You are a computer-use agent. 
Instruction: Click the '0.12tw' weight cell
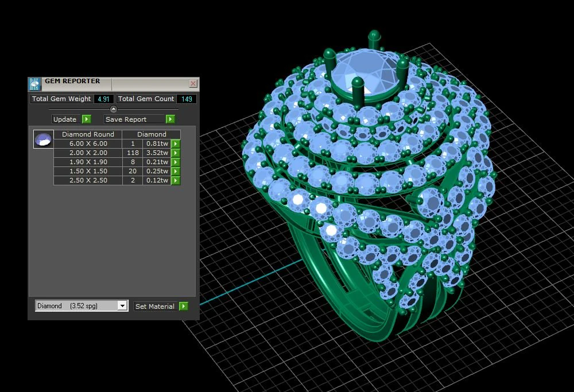click(157, 180)
